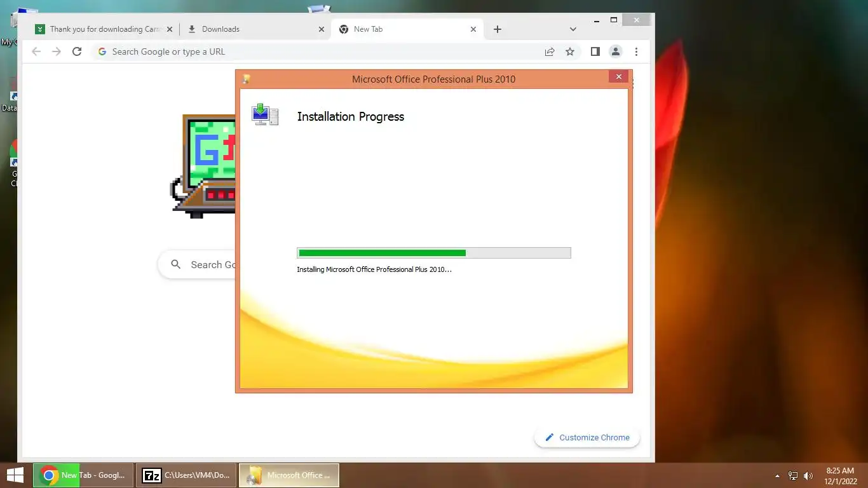Open the Windows Start button
The image size is (868, 488).
pyautogui.click(x=15, y=475)
